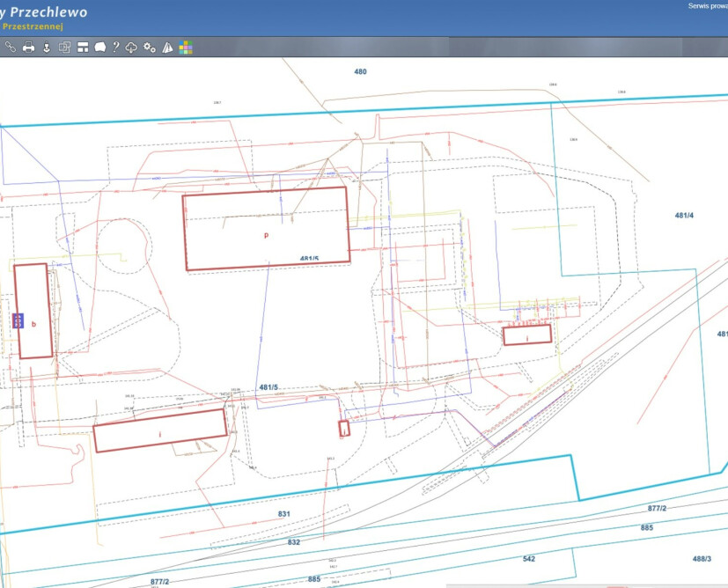Image resolution: width=728 pixels, height=588 pixels.
Task: Click the overlapping squares selection tool
Action: coord(64,48)
